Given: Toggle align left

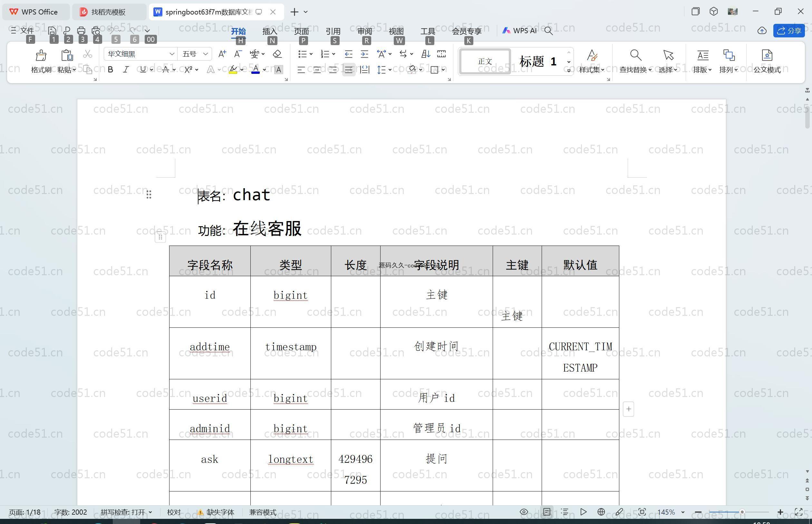Looking at the screenshot, I should (301, 70).
